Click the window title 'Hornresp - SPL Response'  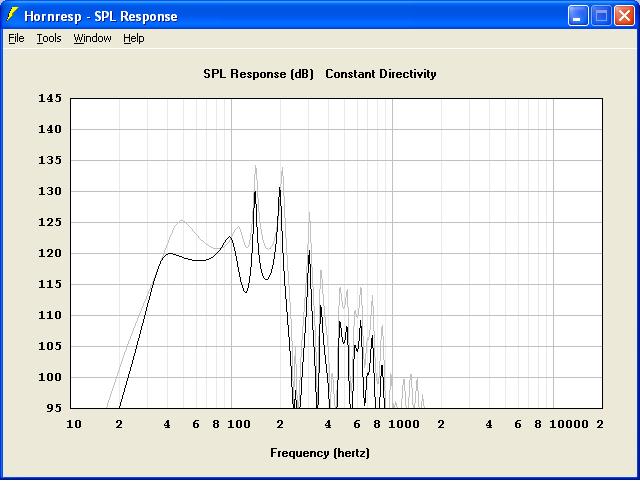coord(101,16)
